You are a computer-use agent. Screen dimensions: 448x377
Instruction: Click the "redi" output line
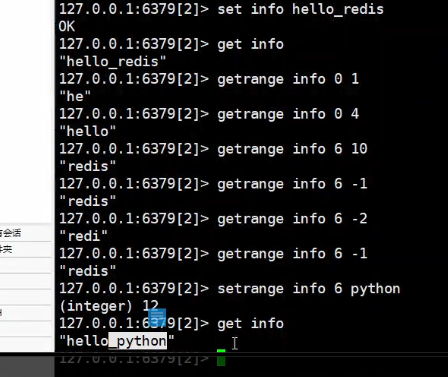(x=83, y=236)
